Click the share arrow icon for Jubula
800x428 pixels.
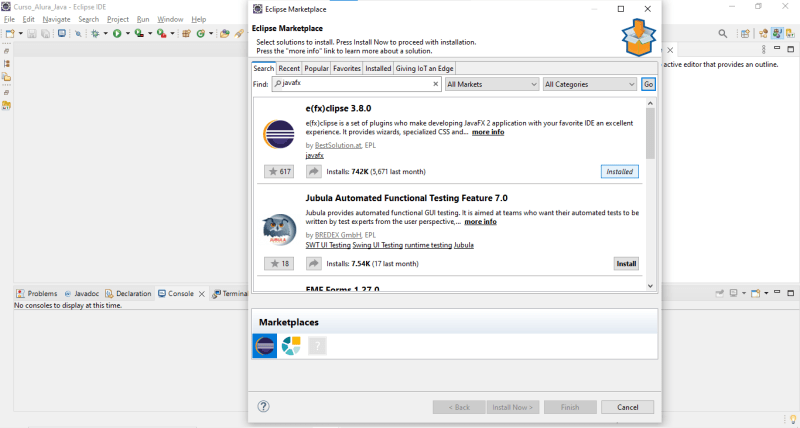(x=313, y=264)
